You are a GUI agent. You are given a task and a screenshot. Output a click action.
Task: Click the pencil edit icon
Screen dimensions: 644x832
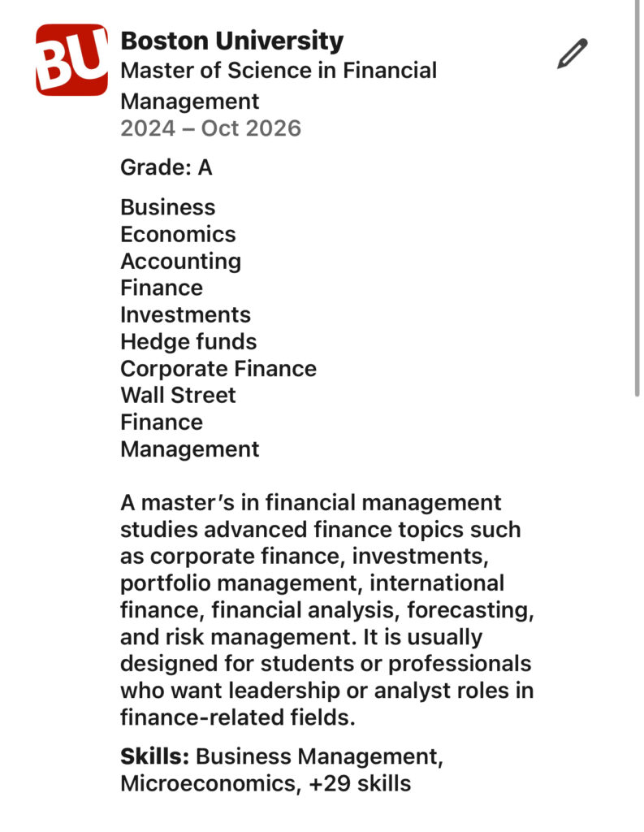573,54
